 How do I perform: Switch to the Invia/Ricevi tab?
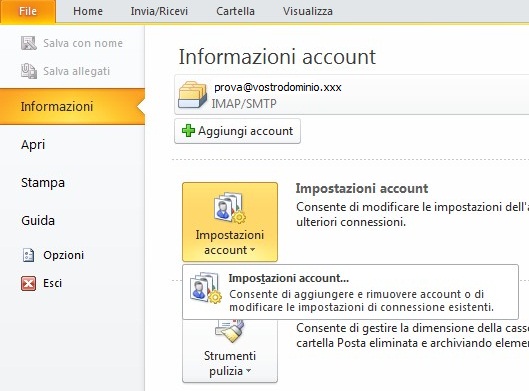(159, 11)
